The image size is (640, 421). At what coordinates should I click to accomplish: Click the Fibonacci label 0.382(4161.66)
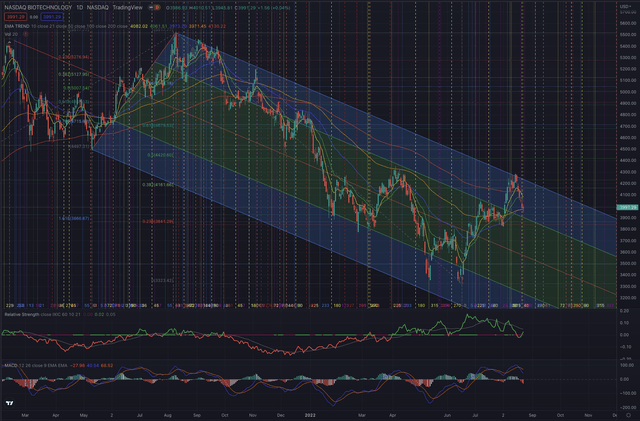[x=158, y=185]
